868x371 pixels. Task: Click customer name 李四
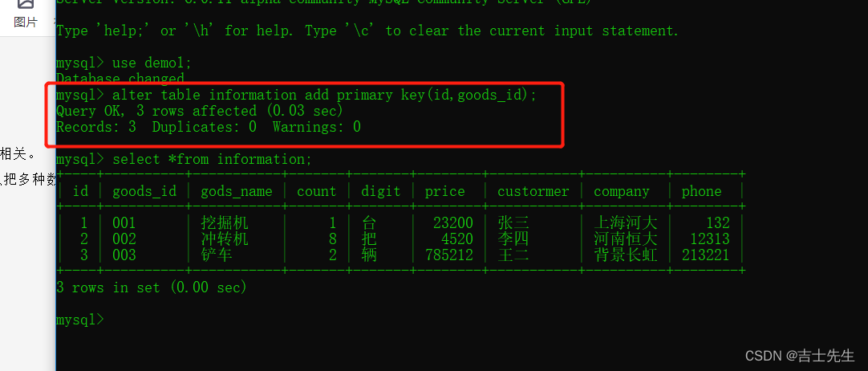point(513,239)
